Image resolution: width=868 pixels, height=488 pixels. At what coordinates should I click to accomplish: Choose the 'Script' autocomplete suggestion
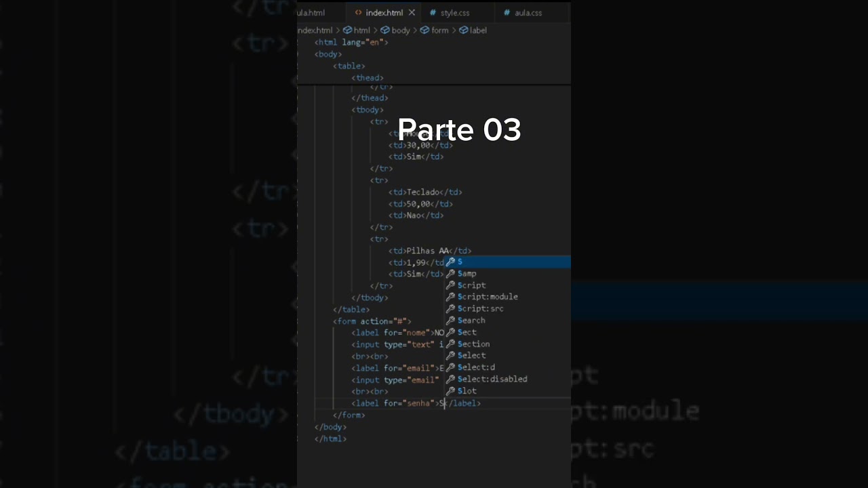click(x=507, y=285)
